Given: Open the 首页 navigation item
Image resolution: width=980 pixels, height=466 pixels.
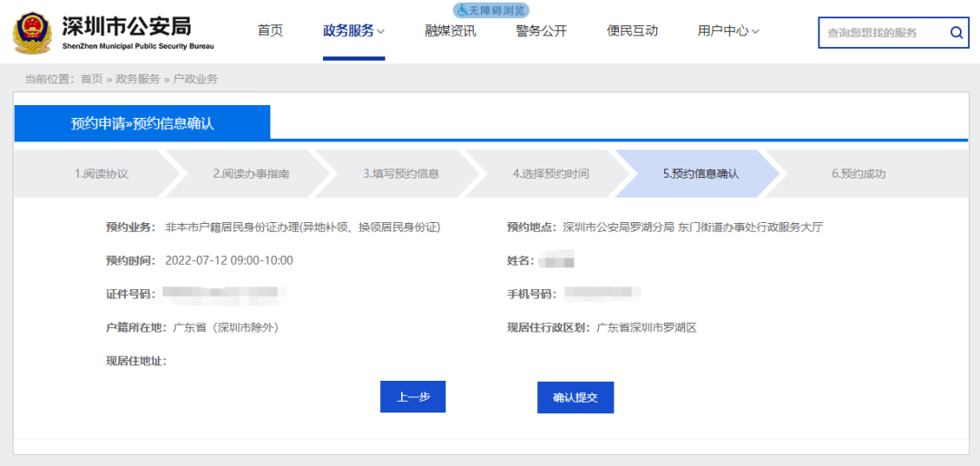Looking at the screenshot, I should [x=270, y=31].
